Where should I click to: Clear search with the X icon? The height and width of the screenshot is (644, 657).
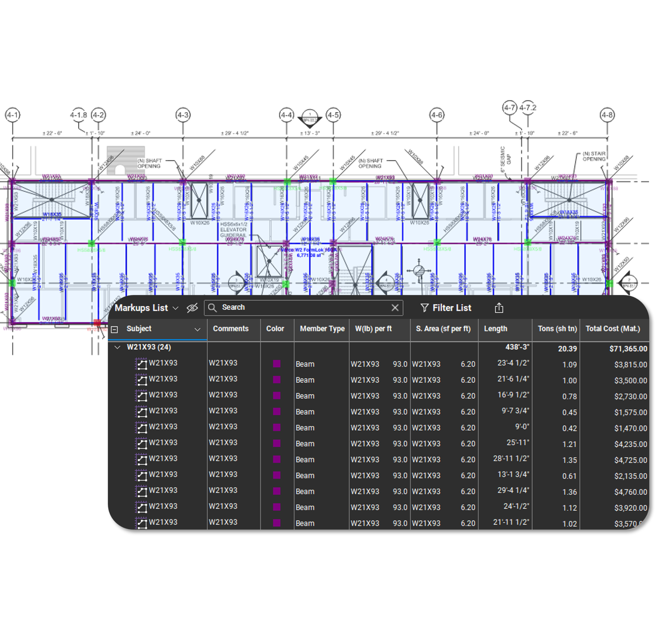pos(395,307)
